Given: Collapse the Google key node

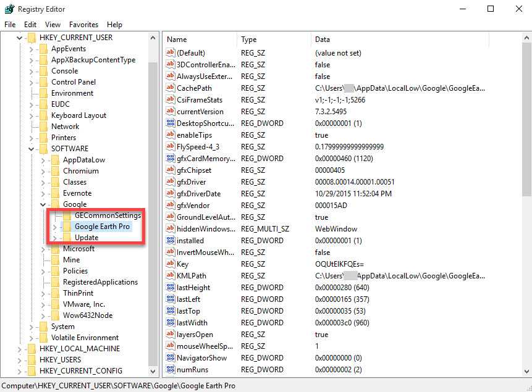Looking at the screenshot, I should [x=43, y=204].
